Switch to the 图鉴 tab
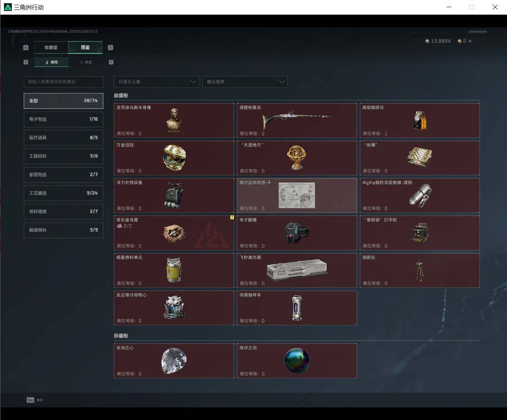This screenshot has height=420, width=507. (x=85, y=48)
